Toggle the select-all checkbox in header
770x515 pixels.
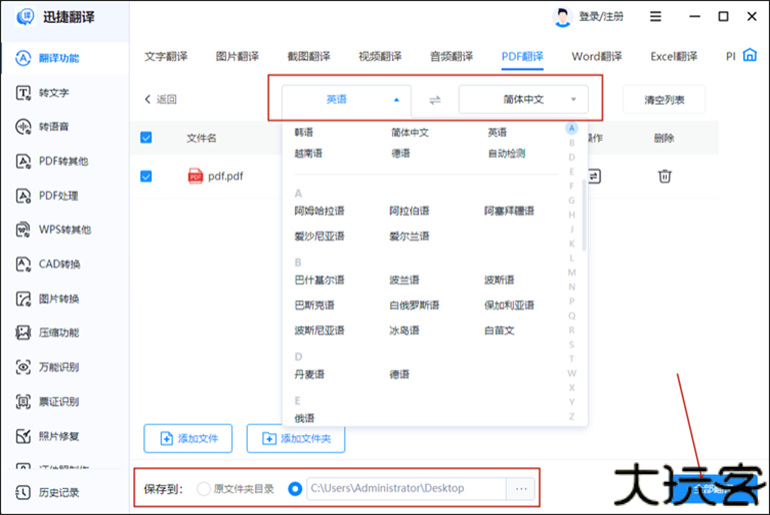146,137
